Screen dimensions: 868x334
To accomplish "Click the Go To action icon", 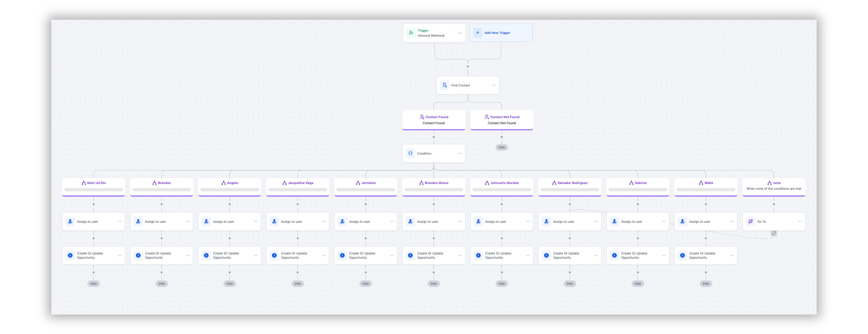I will (x=750, y=221).
